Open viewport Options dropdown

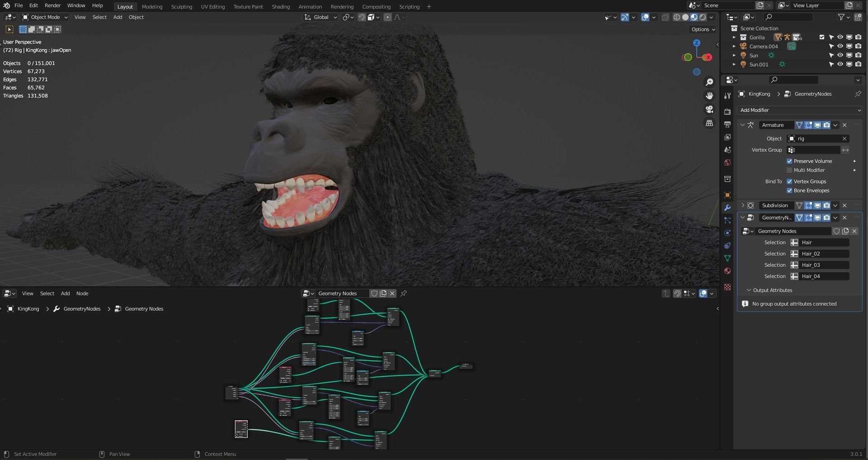point(703,29)
